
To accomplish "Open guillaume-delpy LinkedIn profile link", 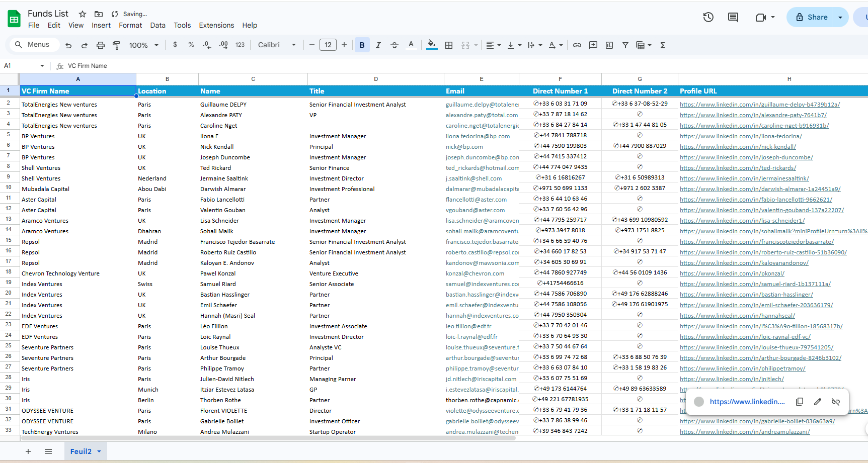I will point(760,105).
